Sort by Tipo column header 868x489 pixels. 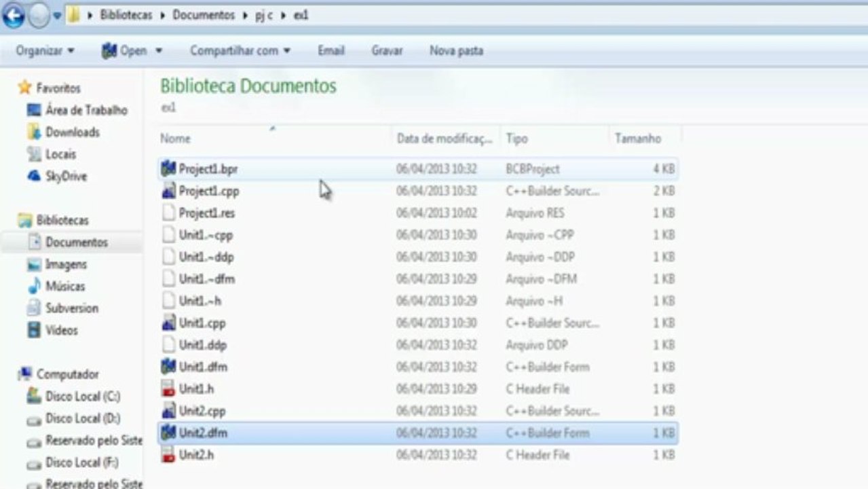(517, 139)
